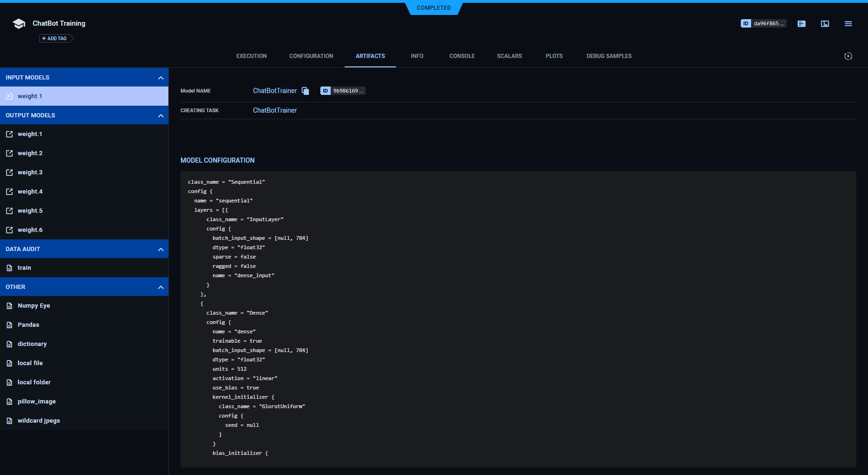
Task: Open the task details card icon
Action: point(801,23)
